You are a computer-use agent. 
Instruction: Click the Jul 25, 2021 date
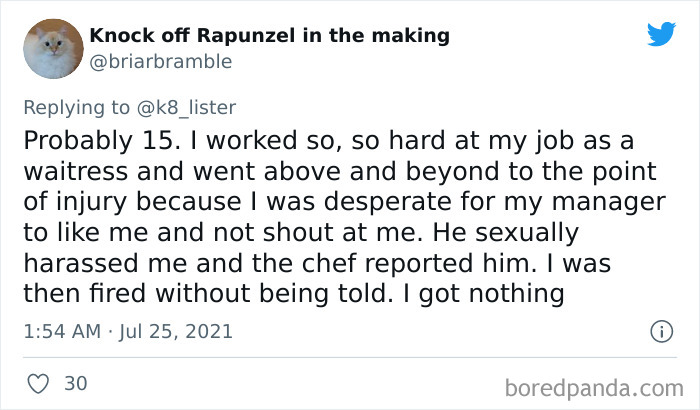click(177, 330)
